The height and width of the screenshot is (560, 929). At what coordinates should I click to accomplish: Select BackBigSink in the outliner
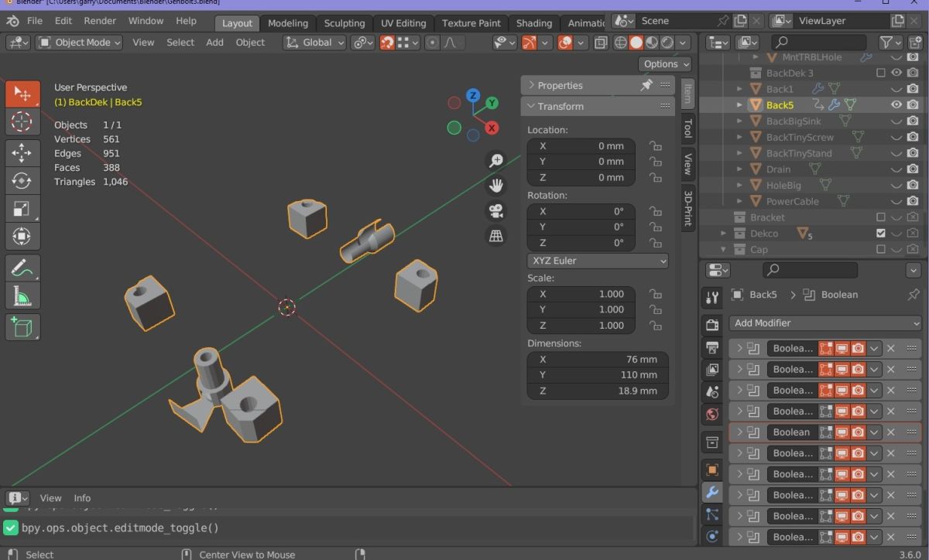(x=794, y=121)
